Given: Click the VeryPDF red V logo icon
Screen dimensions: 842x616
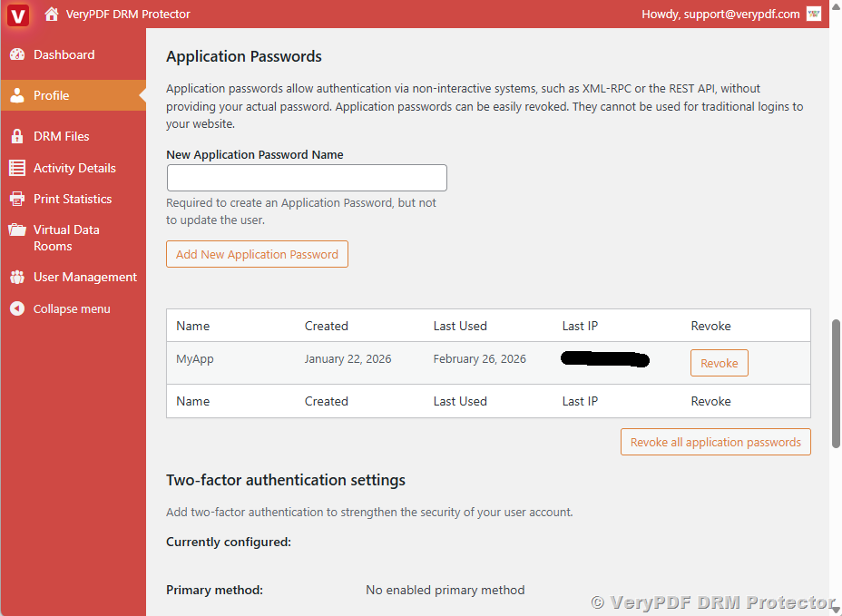Looking at the screenshot, I should 18,15.
